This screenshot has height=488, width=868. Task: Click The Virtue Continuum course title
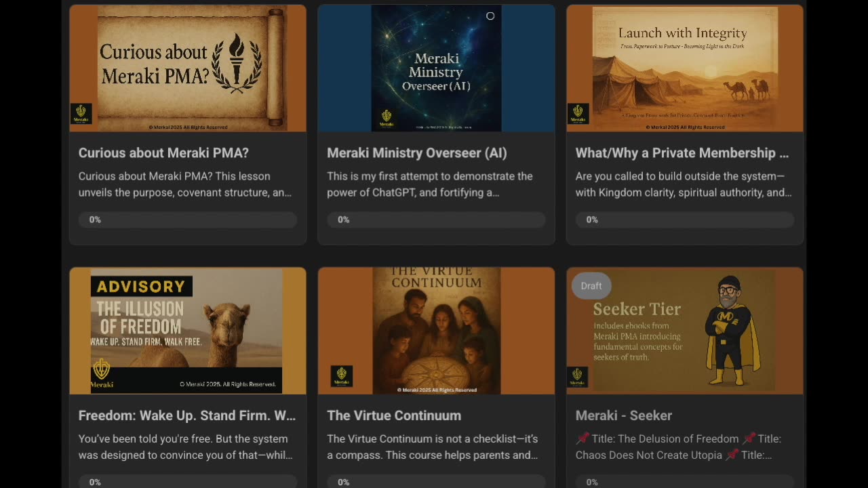(394, 415)
